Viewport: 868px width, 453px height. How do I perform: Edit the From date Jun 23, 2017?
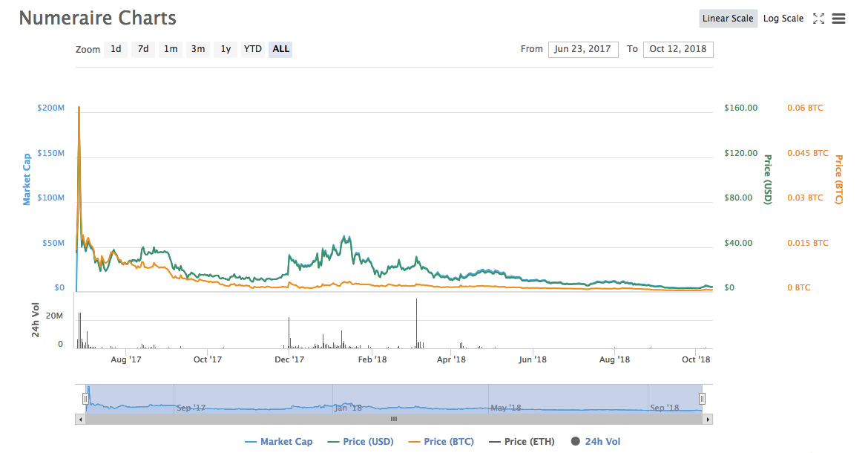583,49
